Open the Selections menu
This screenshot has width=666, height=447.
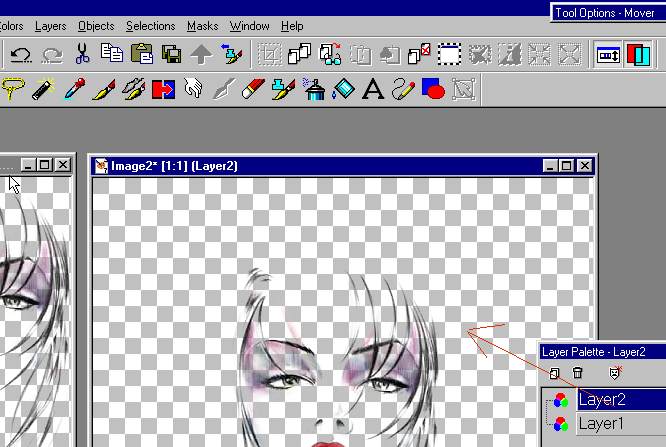[x=151, y=26]
